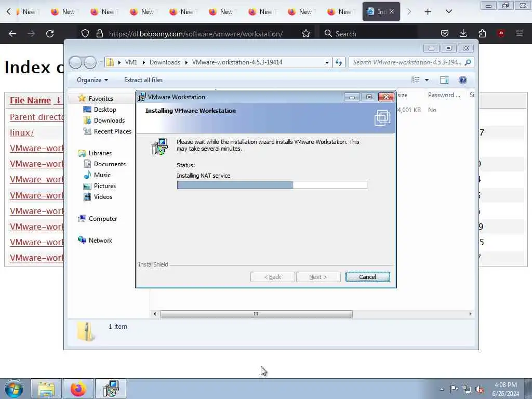Click Action Center flag tray icon
This screenshot has width=532, height=399.
[454, 389]
